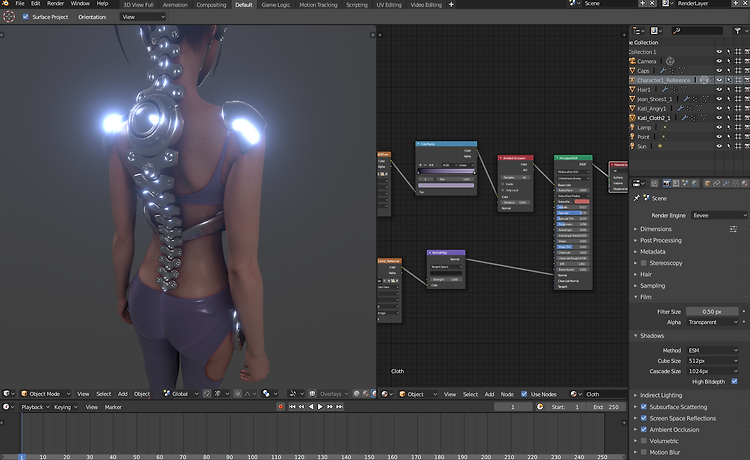Switch to the Compositing workspace tab
Viewport: 750px width, 460px height.
[211, 5]
